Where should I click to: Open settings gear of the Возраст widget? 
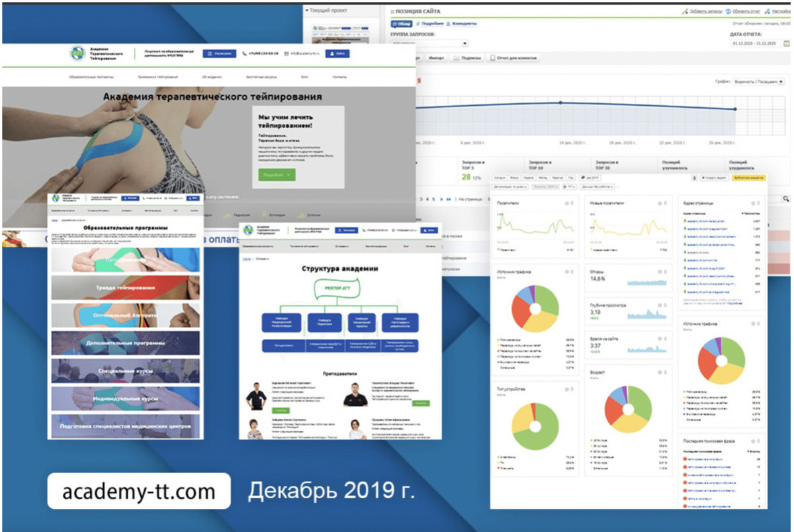659,373
